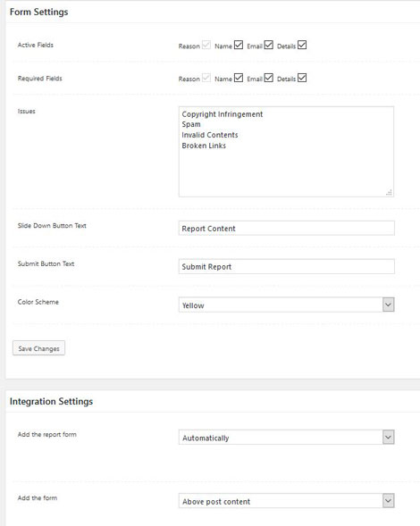
Task: Click the Broken Links line in Issues
Action: [204, 146]
